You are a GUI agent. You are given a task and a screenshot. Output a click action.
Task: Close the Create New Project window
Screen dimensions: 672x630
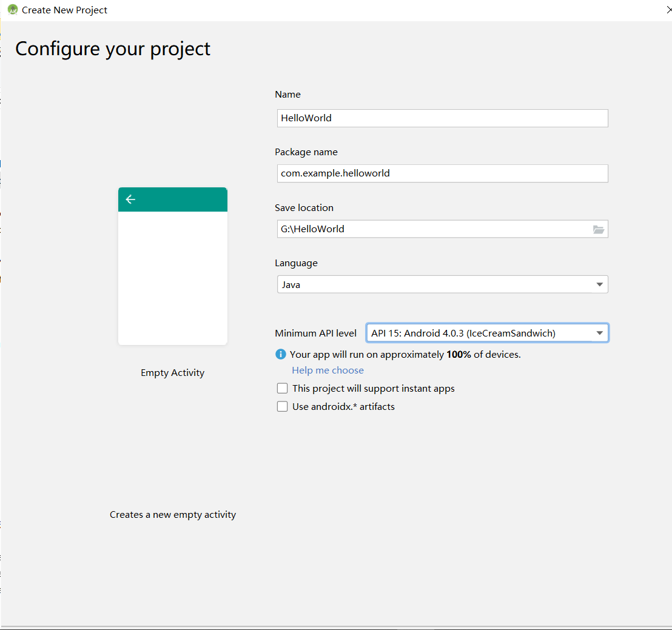click(x=668, y=10)
